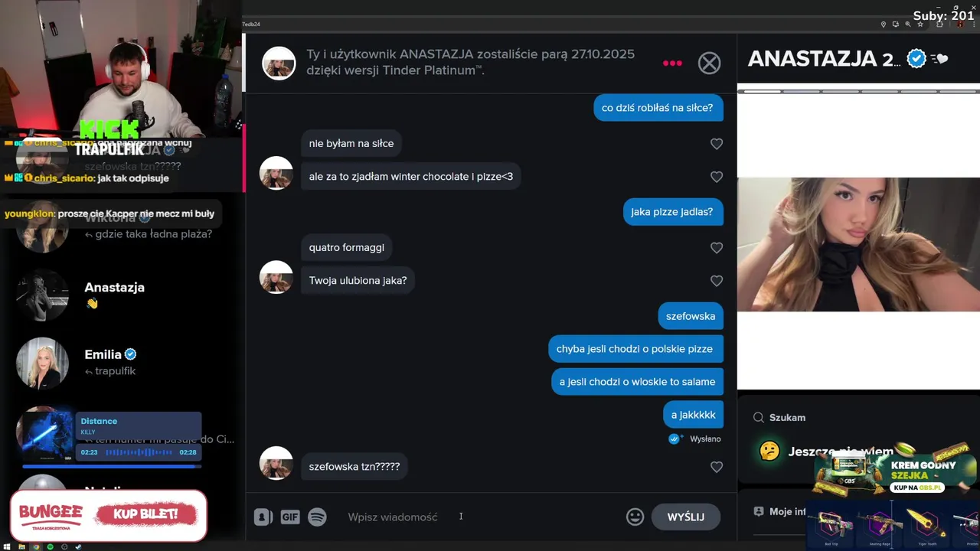Screen dimensions: 980x551
Task: Heart the 'szefowska tzn?????' message
Action: (x=717, y=467)
